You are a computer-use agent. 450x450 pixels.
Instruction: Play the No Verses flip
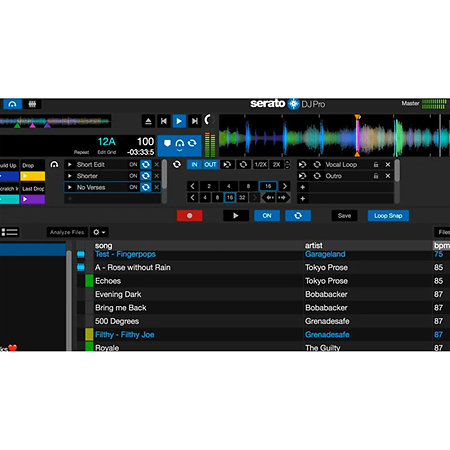(x=69, y=187)
